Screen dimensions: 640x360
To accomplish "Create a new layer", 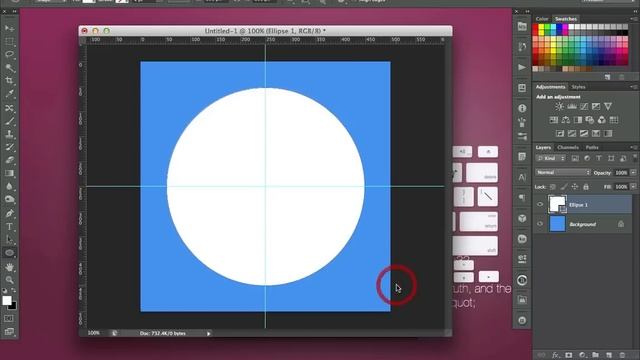I will [x=609, y=355].
